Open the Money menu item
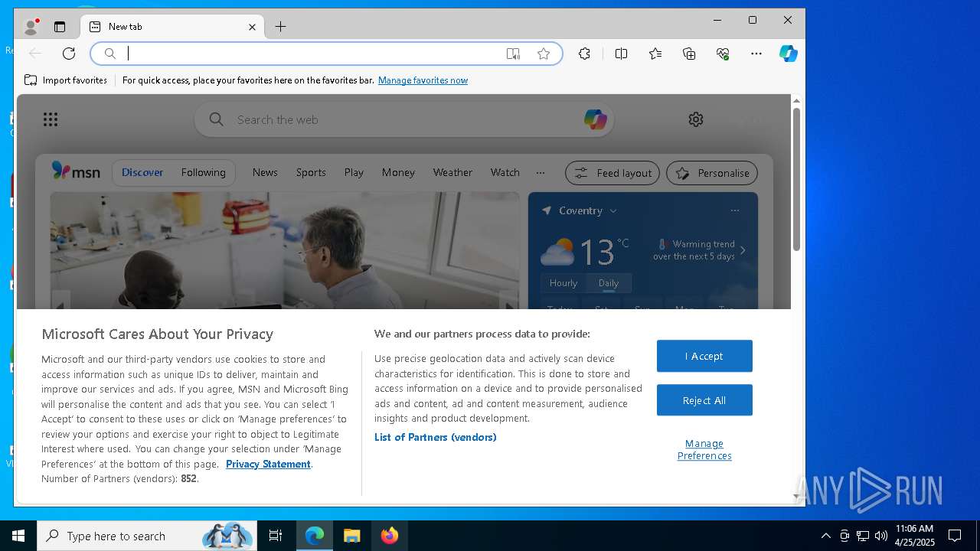The image size is (980, 551). click(x=398, y=172)
